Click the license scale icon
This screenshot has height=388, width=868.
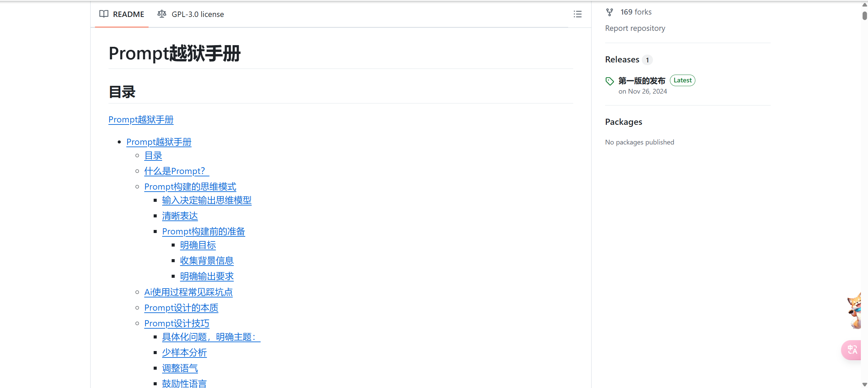point(162,14)
